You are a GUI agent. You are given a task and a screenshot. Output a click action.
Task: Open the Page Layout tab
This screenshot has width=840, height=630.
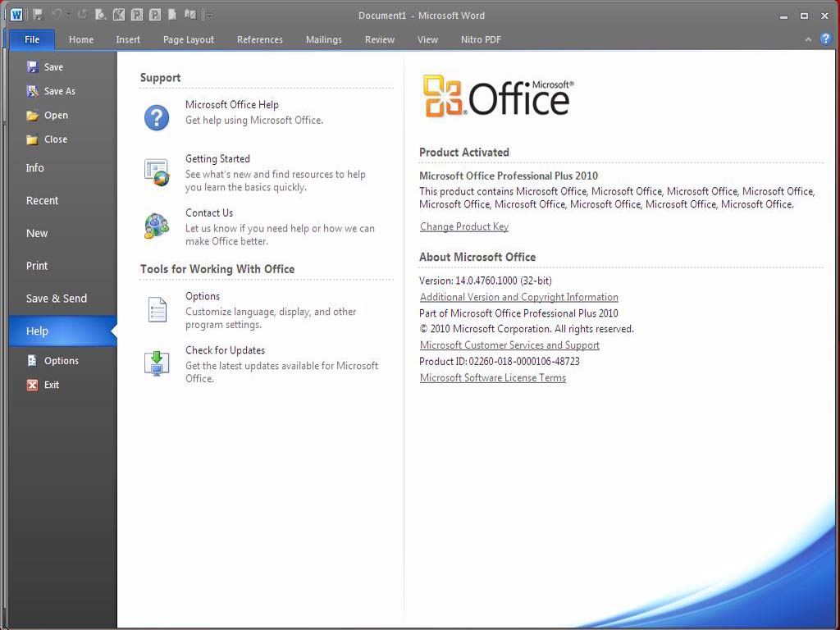click(189, 39)
